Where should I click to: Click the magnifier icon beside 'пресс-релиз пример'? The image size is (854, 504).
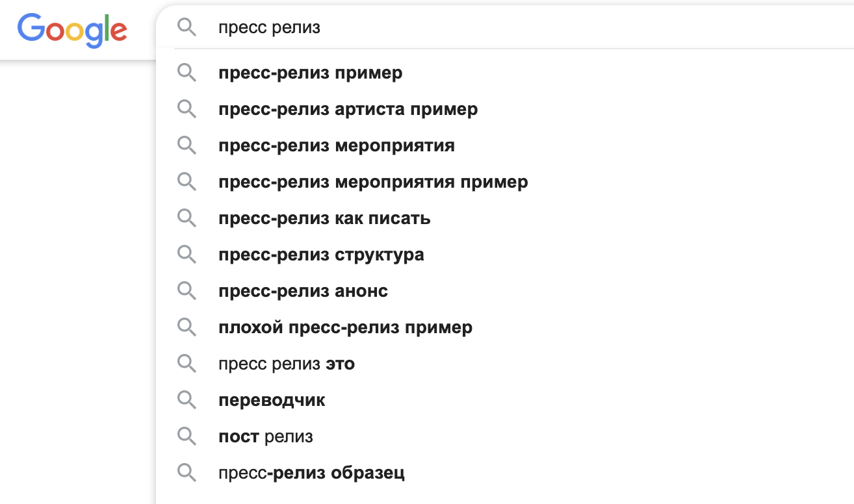pos(187,73)
